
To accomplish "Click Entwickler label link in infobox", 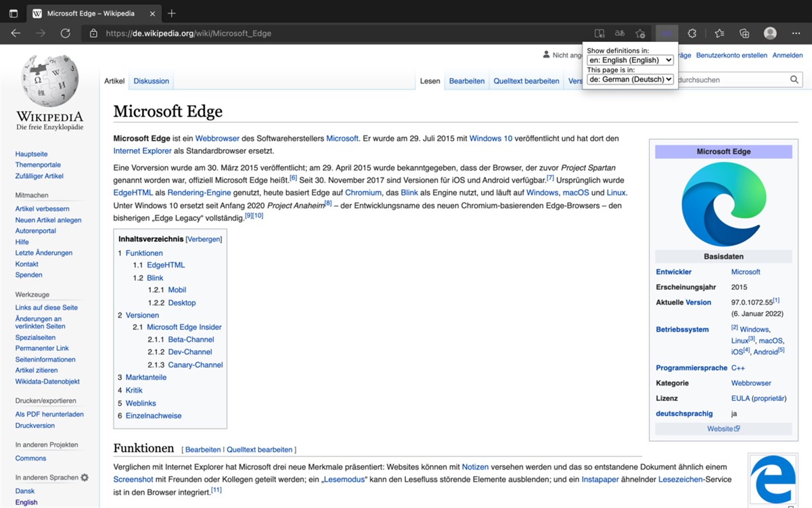I will [x=673, y=272].
